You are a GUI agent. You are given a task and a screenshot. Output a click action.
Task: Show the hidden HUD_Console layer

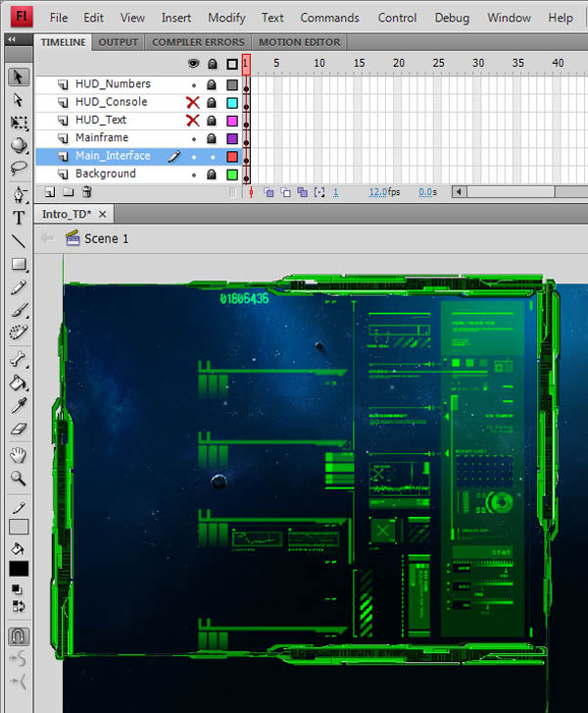193,102
